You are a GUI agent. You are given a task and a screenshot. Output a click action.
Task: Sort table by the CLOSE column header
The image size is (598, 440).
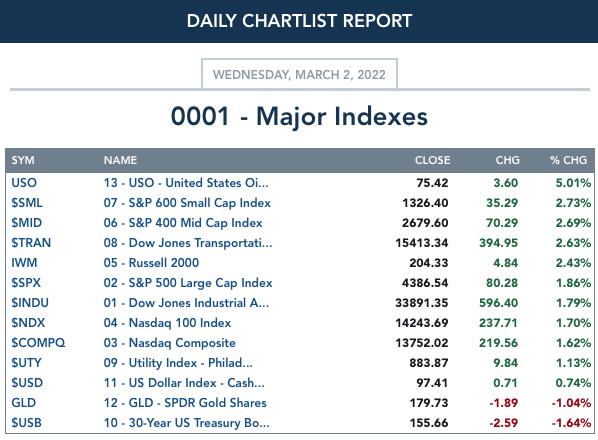432,160
